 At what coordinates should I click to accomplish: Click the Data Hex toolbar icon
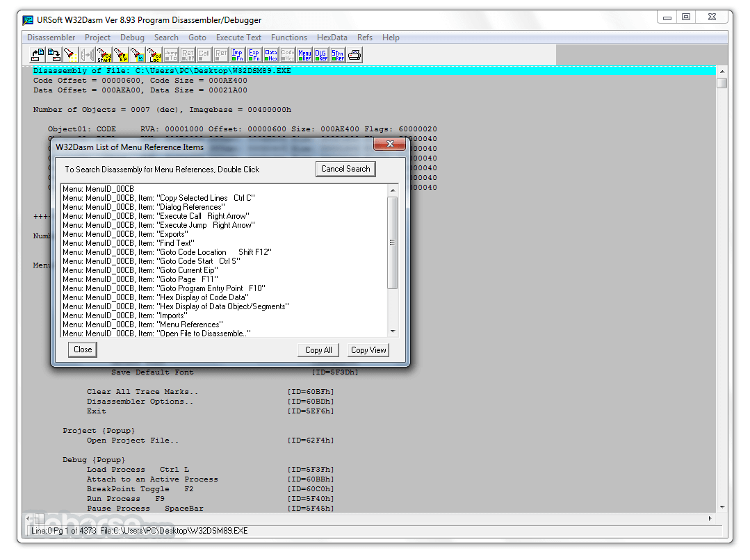point(271,55)
